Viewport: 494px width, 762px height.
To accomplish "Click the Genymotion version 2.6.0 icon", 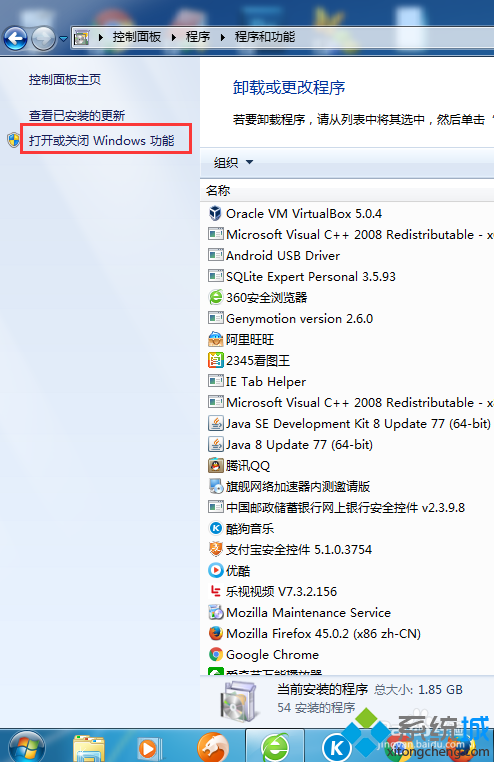I will click(x=215, y=318).
